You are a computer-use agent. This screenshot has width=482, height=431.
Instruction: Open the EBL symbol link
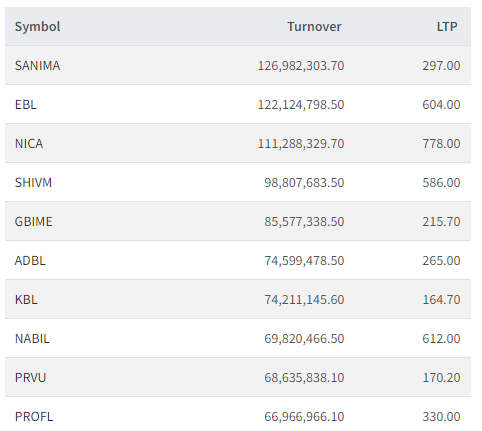coord(26,105)
